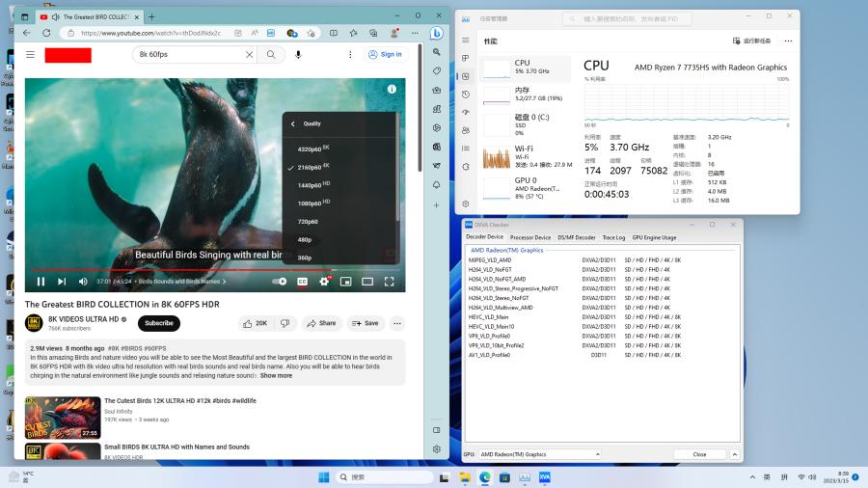This screenshot has width=868, height=488.
Task: Toggle the autoplay switch in player
Action: click(x=280, y=282)
